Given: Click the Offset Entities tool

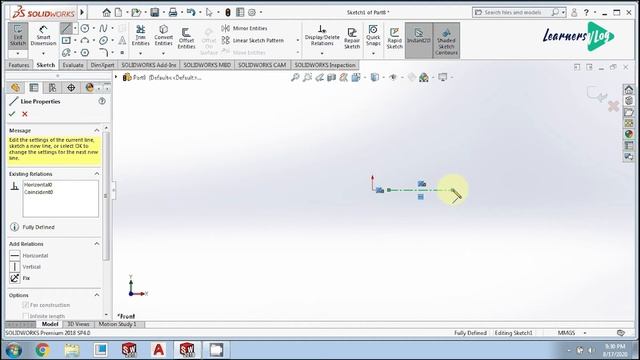Looking at the screenshot, I should [x=186, y=38].
